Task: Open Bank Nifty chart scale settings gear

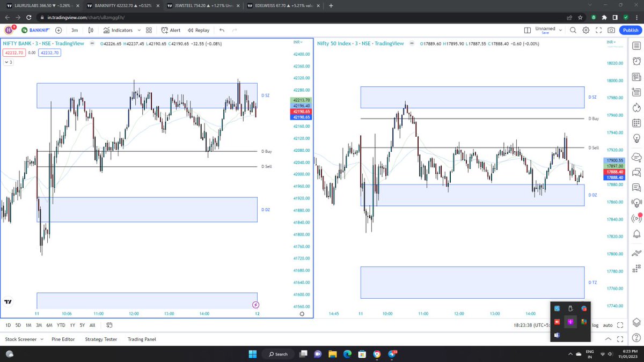Action: 302,314
